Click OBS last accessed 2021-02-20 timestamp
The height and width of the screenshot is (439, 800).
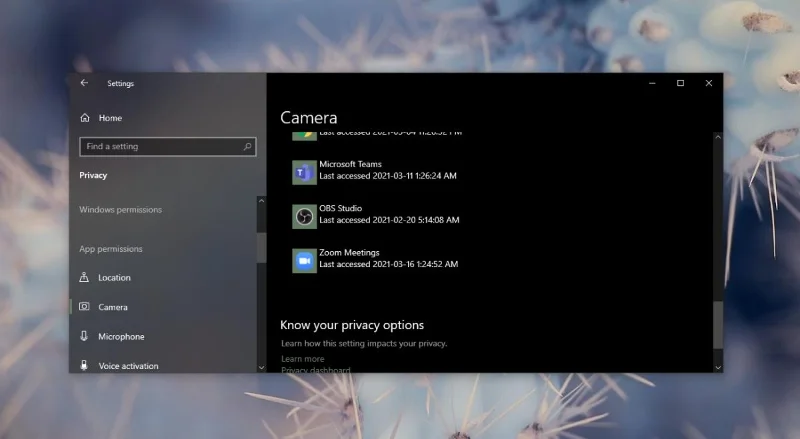(389, 220)
